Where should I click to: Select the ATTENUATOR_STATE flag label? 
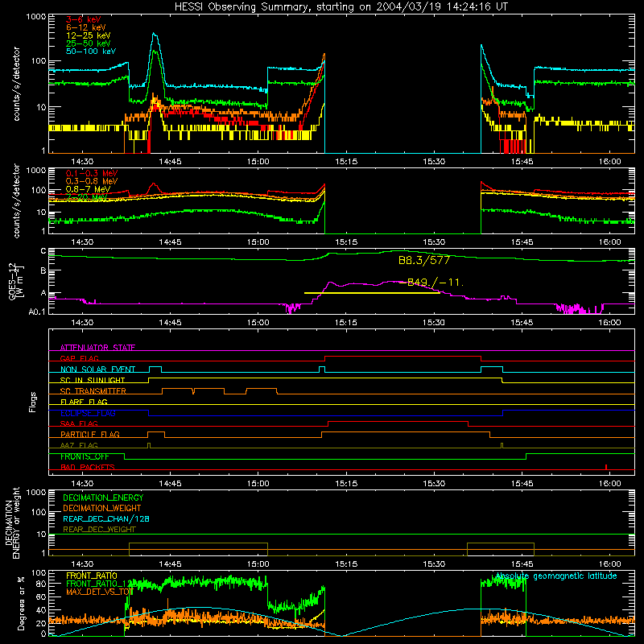click(97, 348)
